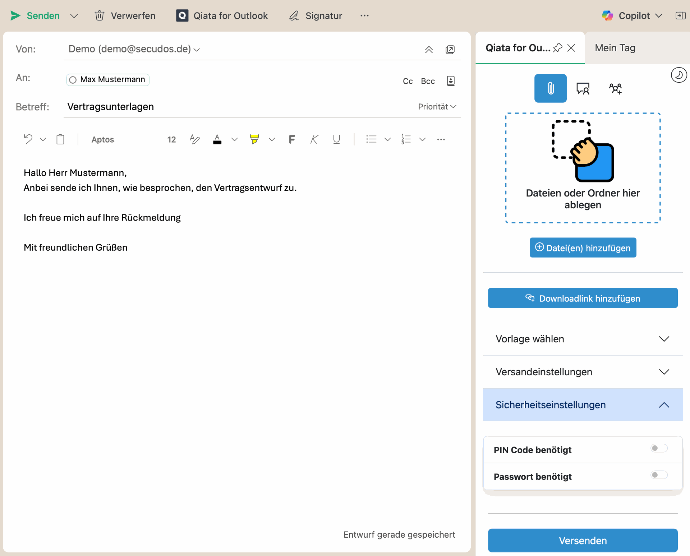Click the text highlight color marker
The width and height of the screenshot is (690, 556).
point(254,139)
